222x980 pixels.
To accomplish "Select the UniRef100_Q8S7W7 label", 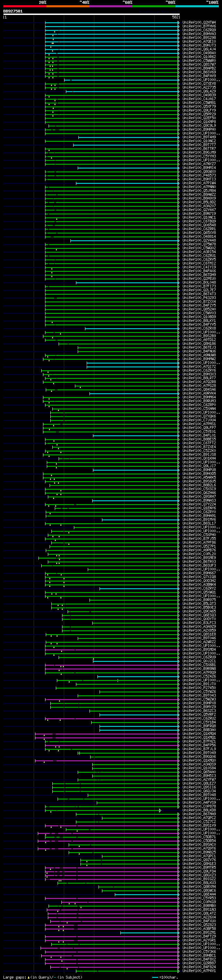I will click(199, 64).
